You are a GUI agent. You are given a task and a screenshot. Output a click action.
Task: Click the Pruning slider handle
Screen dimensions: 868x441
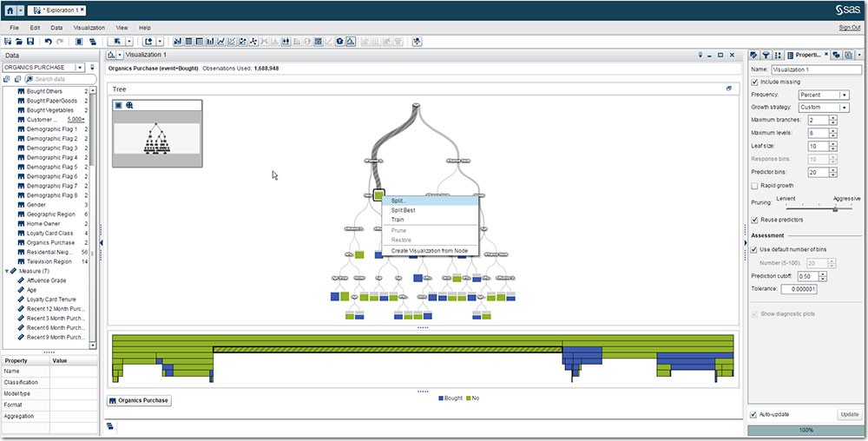pyautogui.click(x=835, y=208)
